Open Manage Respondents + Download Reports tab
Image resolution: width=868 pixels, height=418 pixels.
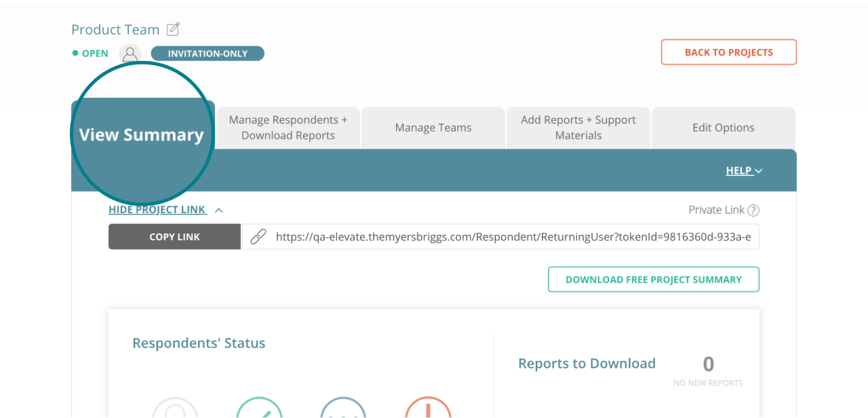point(288,128)
